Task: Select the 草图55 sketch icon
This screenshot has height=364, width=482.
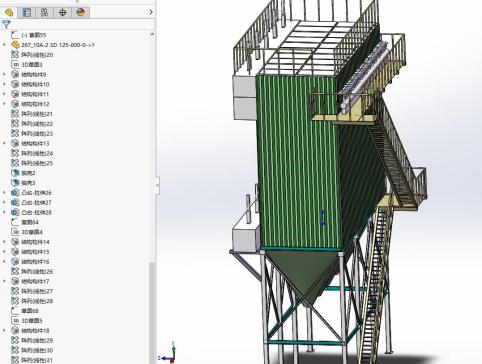Action: coord(15,35)
